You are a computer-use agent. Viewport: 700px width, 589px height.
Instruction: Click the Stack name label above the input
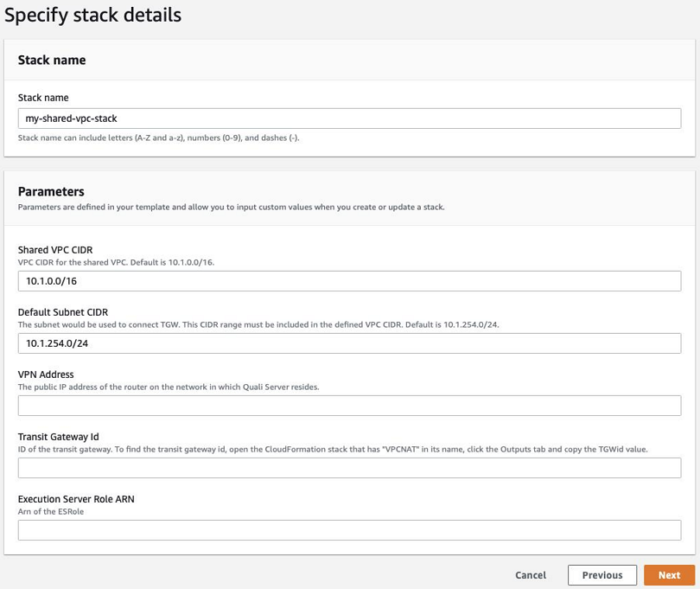43,98
